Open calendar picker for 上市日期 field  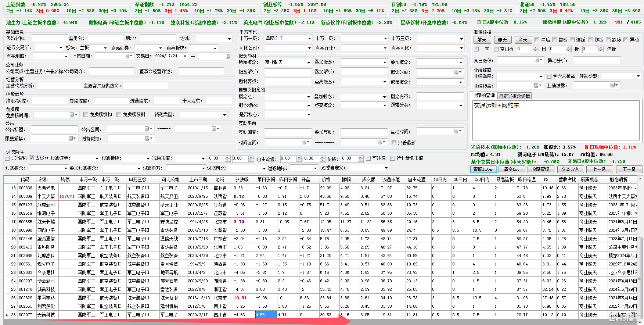point(128,56)
